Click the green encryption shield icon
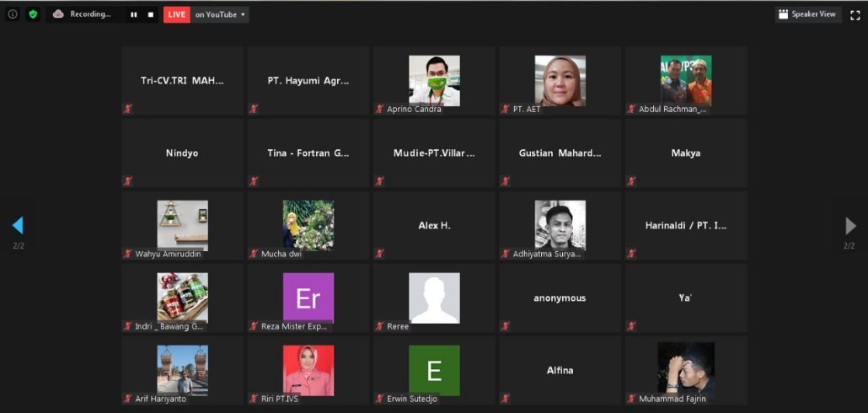 (33, 14)
